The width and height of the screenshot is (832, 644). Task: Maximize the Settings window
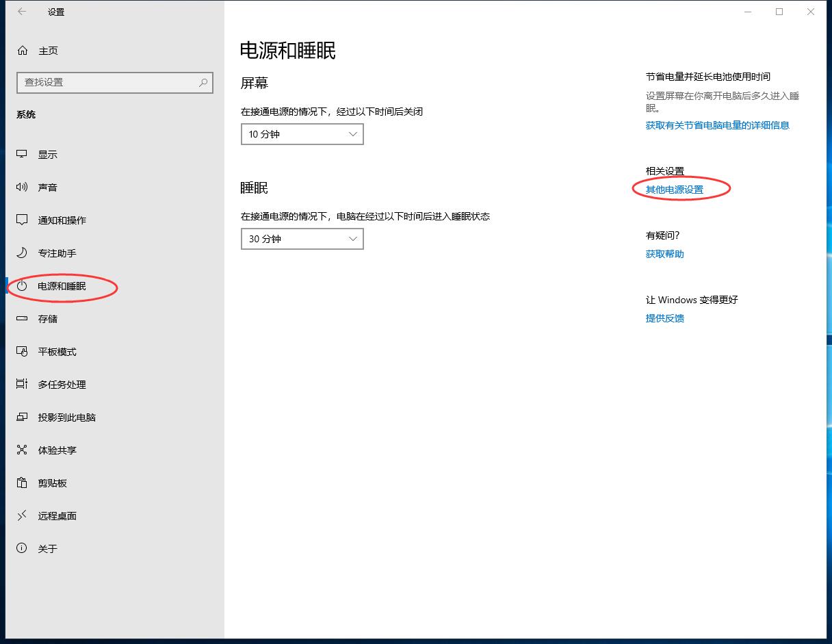[x=779, y=12]
